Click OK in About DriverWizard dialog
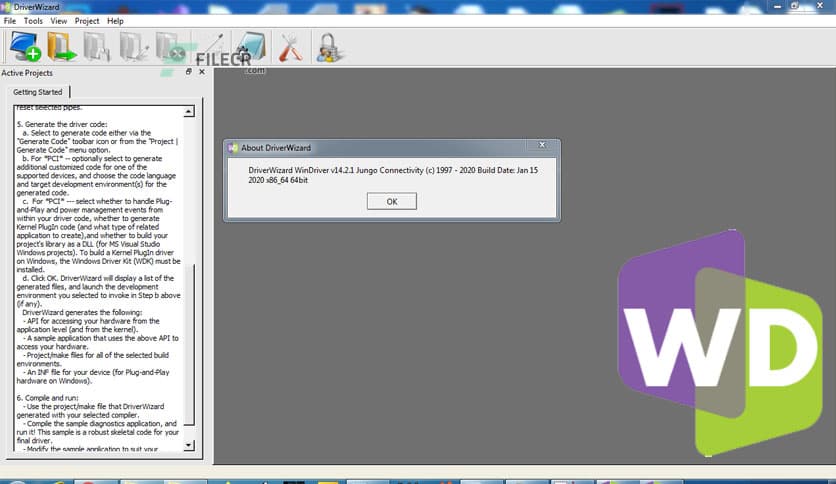Image resolution: width=836 pixels, height=484 pixels. 392,201
